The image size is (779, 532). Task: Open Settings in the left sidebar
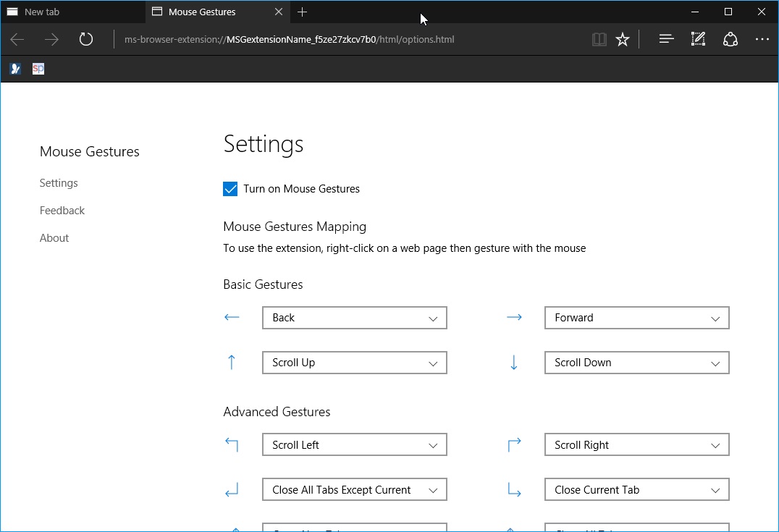[x=59, y=183]
